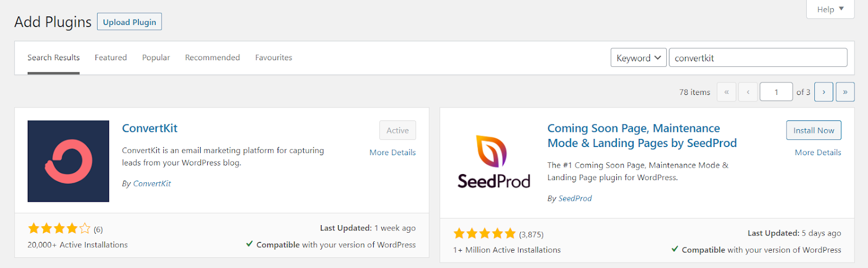The image size is (868, 268).
Task: Click the current page number field
Action: 776,92
